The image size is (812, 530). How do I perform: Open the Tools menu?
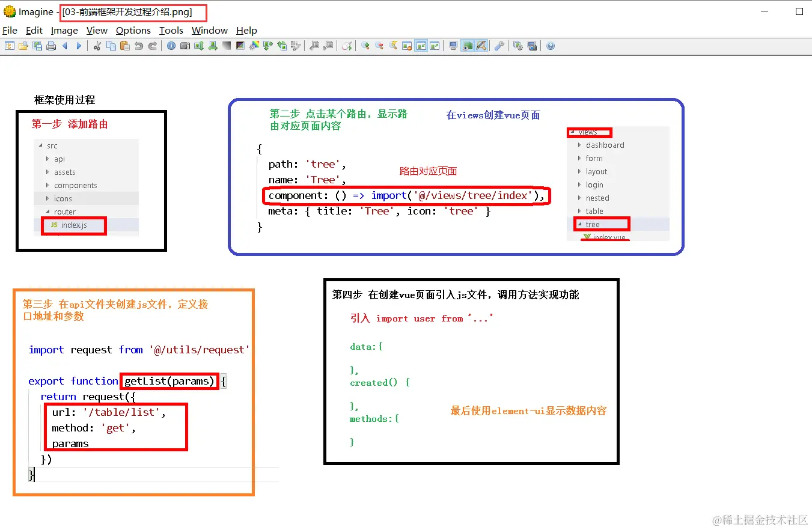click(x=171, y=30)
